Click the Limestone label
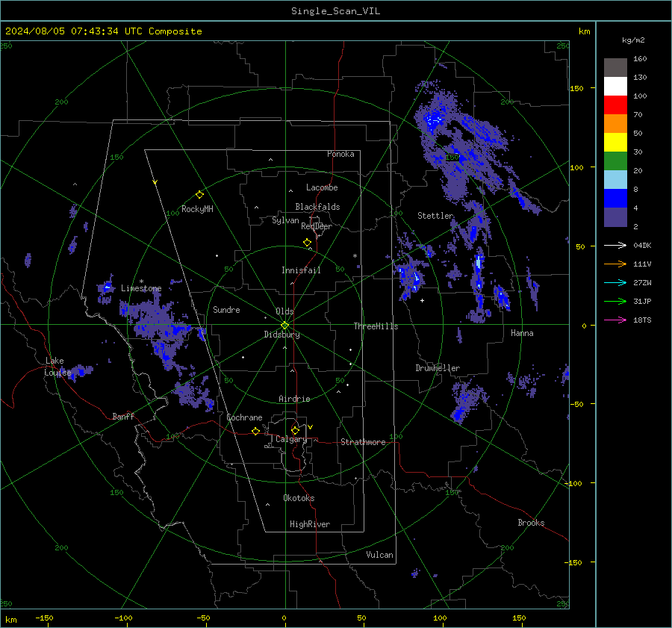The height and width of the screenshot is (628, 672). (141, 288)
